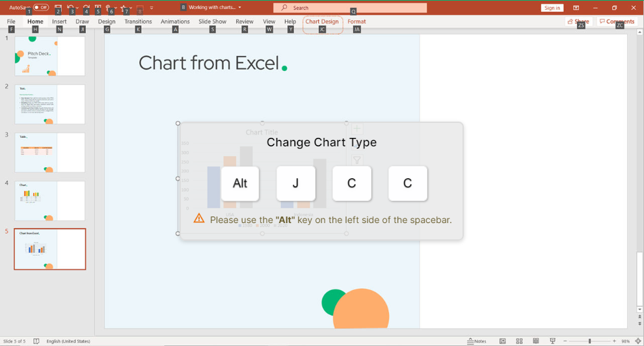Expand the file name dropdown arrow

click(240, 7)
